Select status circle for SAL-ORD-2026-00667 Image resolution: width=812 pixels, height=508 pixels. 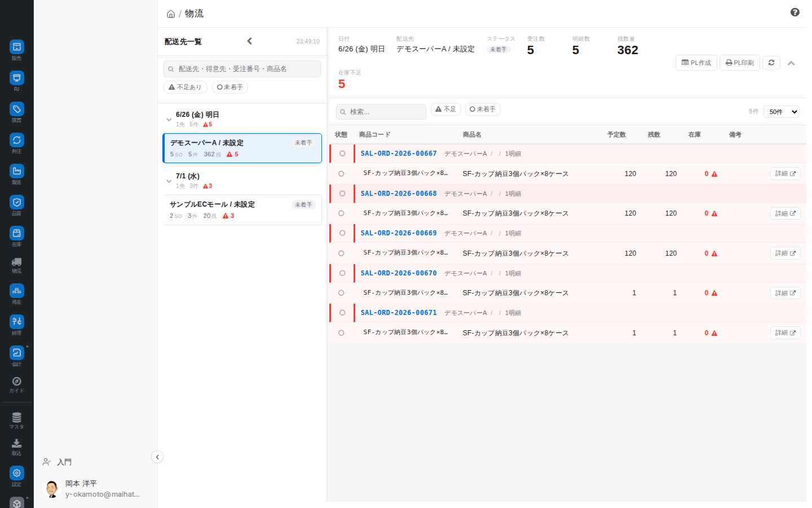click(x=342, y=154)
